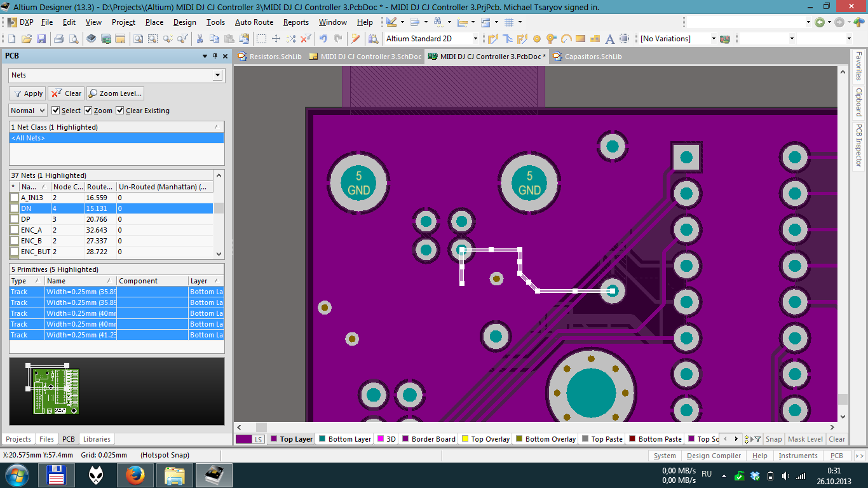Click the Save document icon
868x488 pixels.
tap(41, 39)
